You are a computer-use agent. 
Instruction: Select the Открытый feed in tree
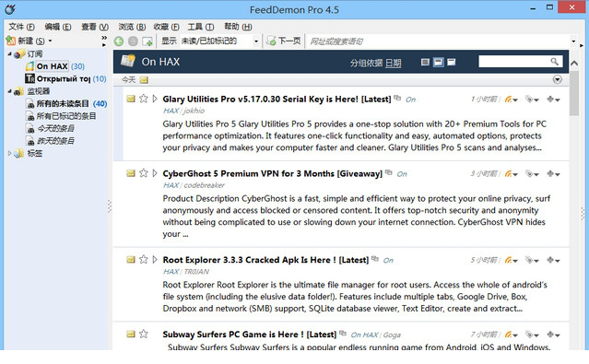pos(63,79)
